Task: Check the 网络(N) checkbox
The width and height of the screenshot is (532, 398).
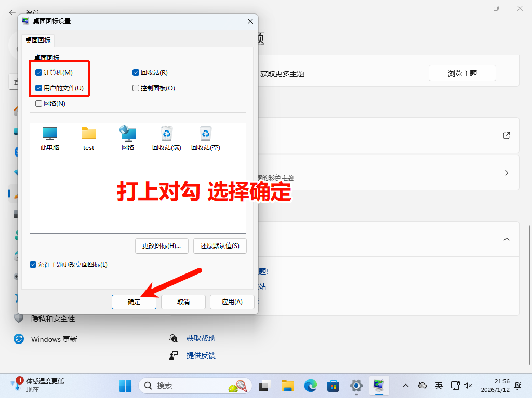Action: [x=39, y=104]
